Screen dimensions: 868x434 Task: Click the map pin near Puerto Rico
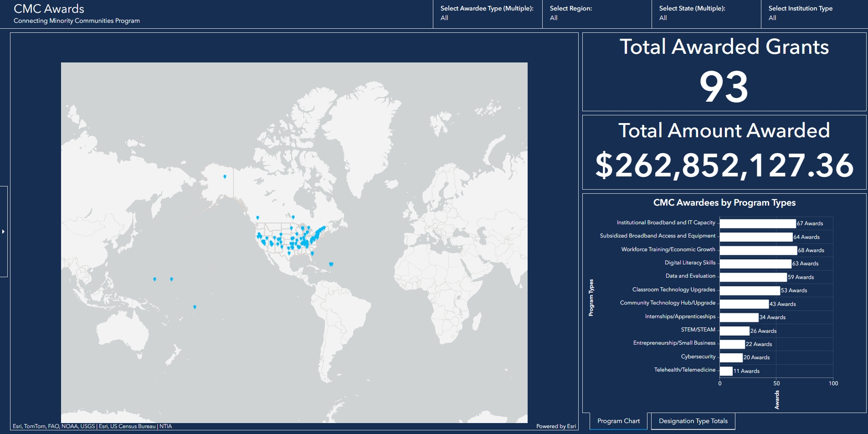pos(331,264)
